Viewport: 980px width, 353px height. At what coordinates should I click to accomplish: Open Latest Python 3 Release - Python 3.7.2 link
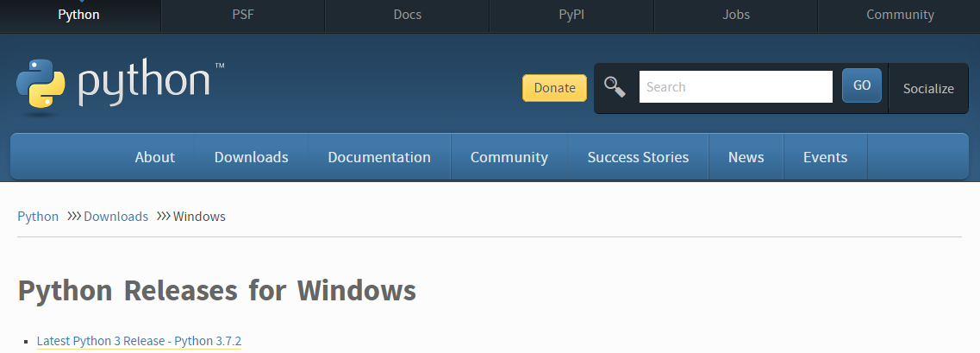[x=139, y=341]
